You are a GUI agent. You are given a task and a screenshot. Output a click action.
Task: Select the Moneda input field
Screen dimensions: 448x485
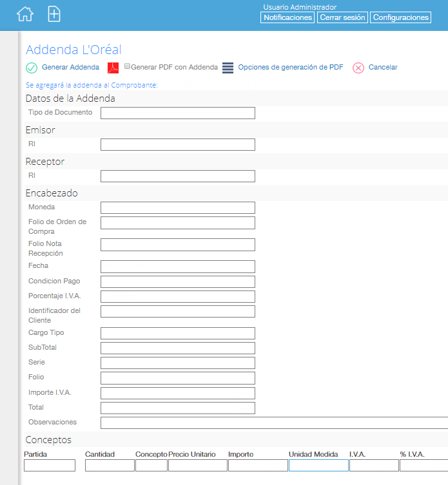tap(178, 208)
